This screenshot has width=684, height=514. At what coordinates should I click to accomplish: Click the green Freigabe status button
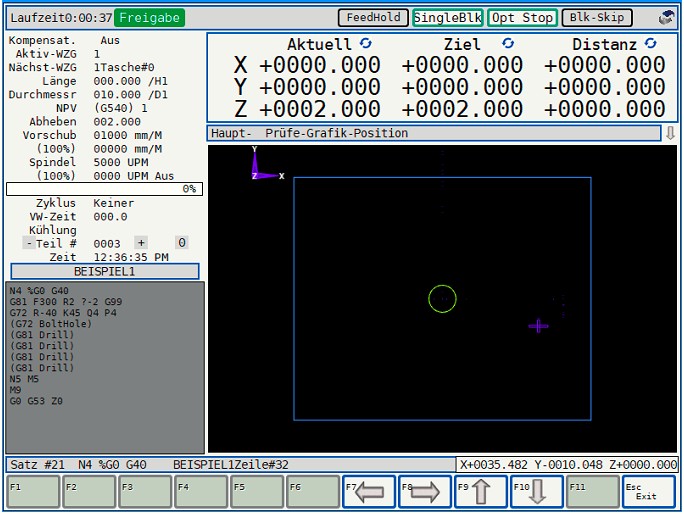pyautogui.click(x=149, y=18)
